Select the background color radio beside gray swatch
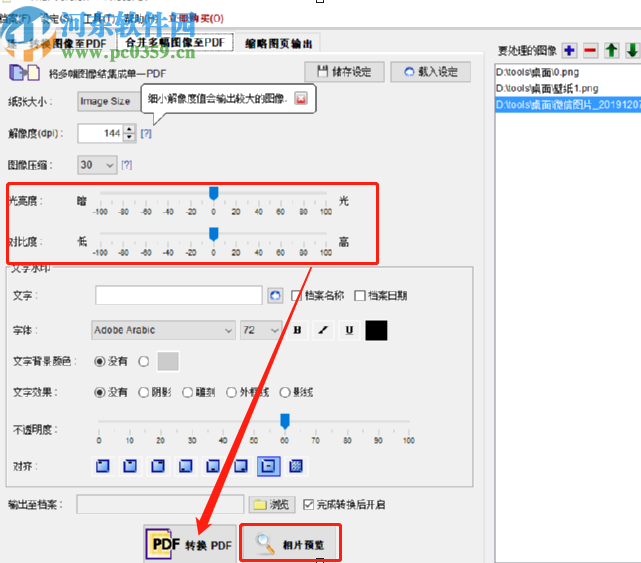 click(143, 361)
